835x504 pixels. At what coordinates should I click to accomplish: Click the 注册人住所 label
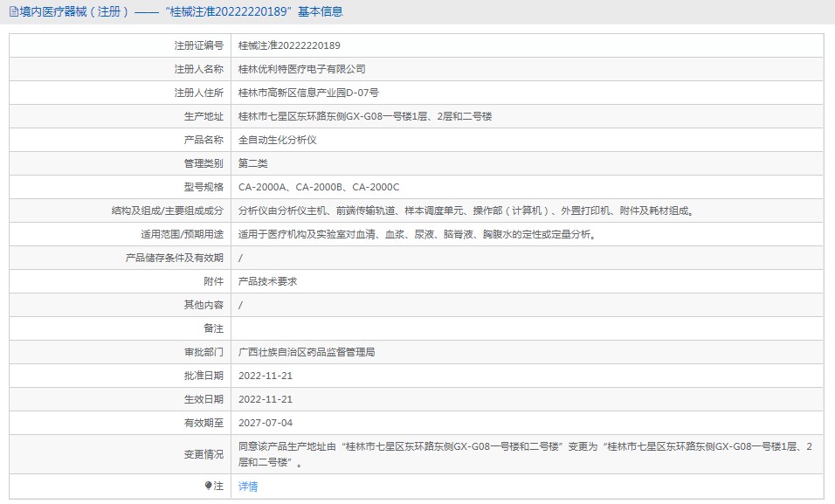pyautogui.click(x=198, y=93)
